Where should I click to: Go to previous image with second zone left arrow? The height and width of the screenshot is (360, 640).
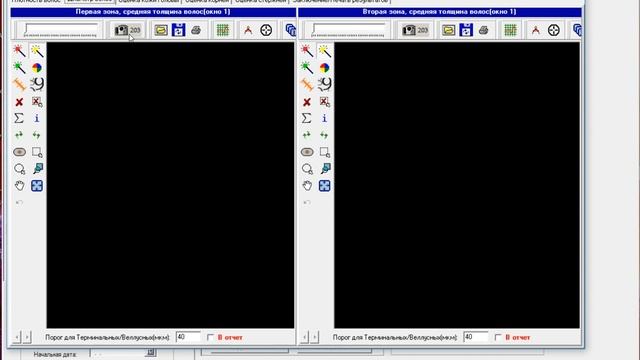304,337
